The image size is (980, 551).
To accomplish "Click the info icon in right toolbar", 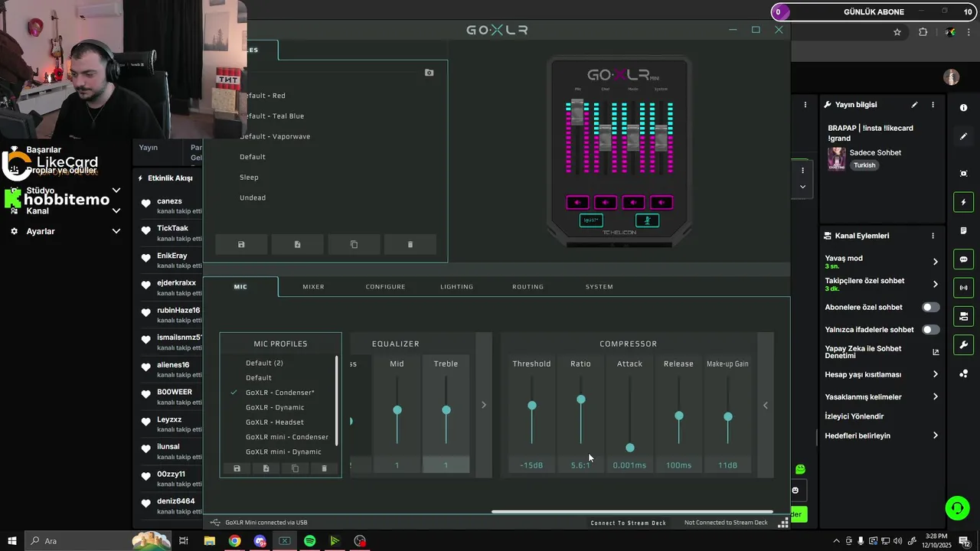I will (x=963, y=108).
